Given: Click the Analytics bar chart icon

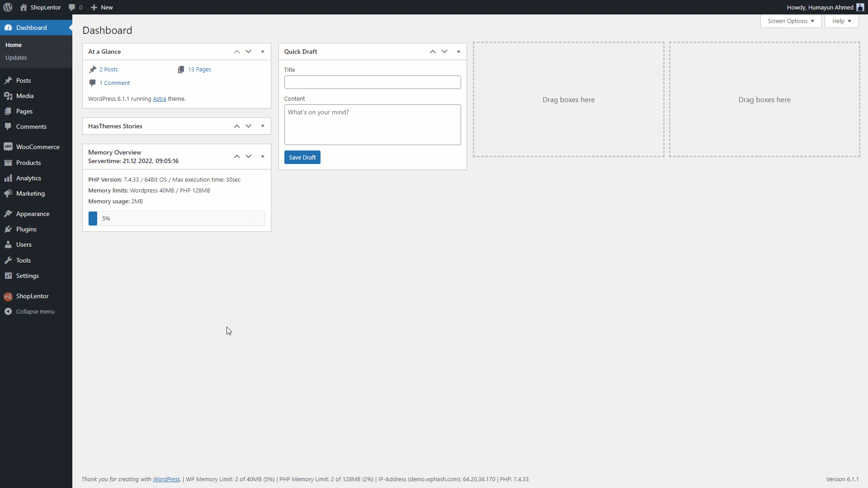Looking at the screenshot, I should click(x=8, y=178).
